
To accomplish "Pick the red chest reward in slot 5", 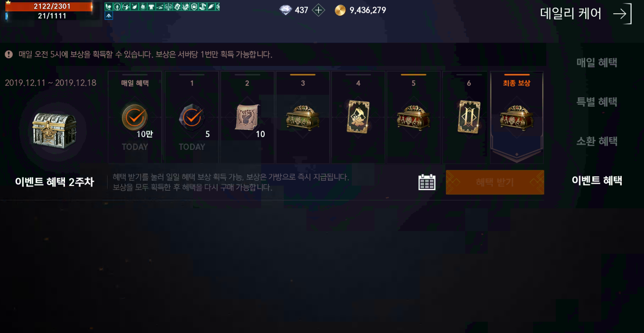I will coord(414,117).
